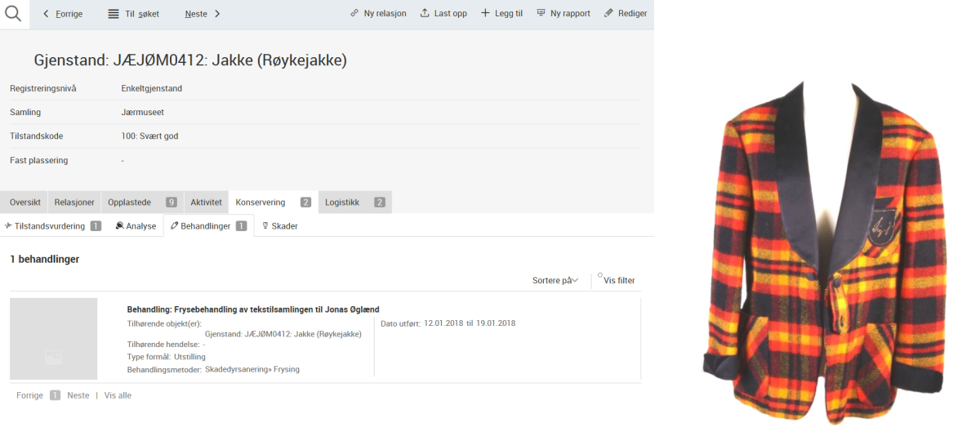
Task: Click the Vis alle pagination link
Action: (x=118, y=395)
